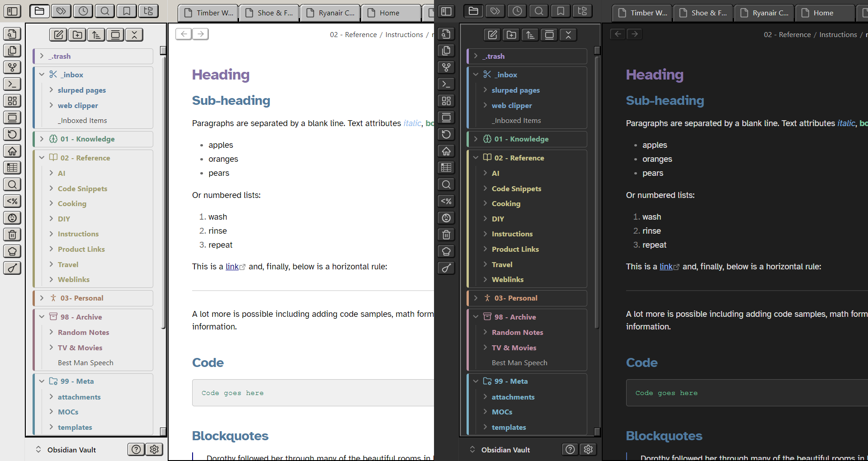868x461 pixels.
Task: Open graph view icon in light ribbon
Action: point(12,67)
